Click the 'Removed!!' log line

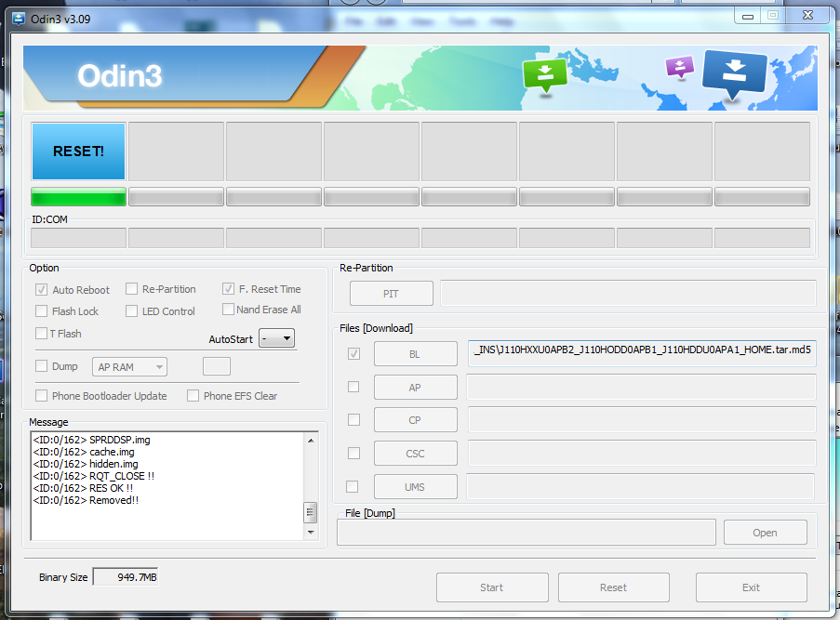coord(86,500)
